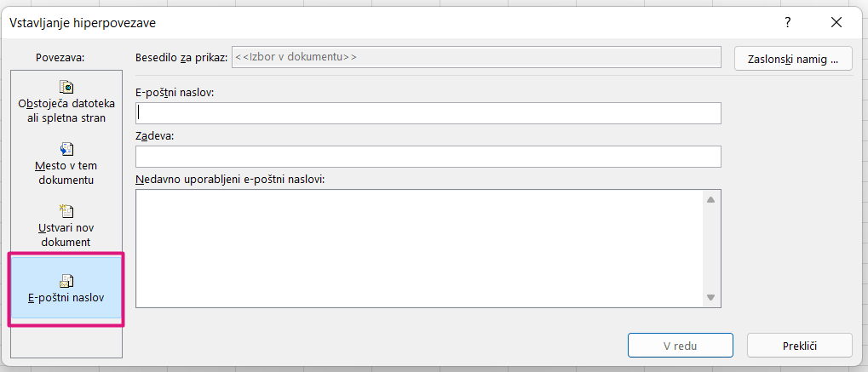The height and width of the screenshot is (372, 868).
Task: Confirm with the V redu button
Action: (681, 346)
